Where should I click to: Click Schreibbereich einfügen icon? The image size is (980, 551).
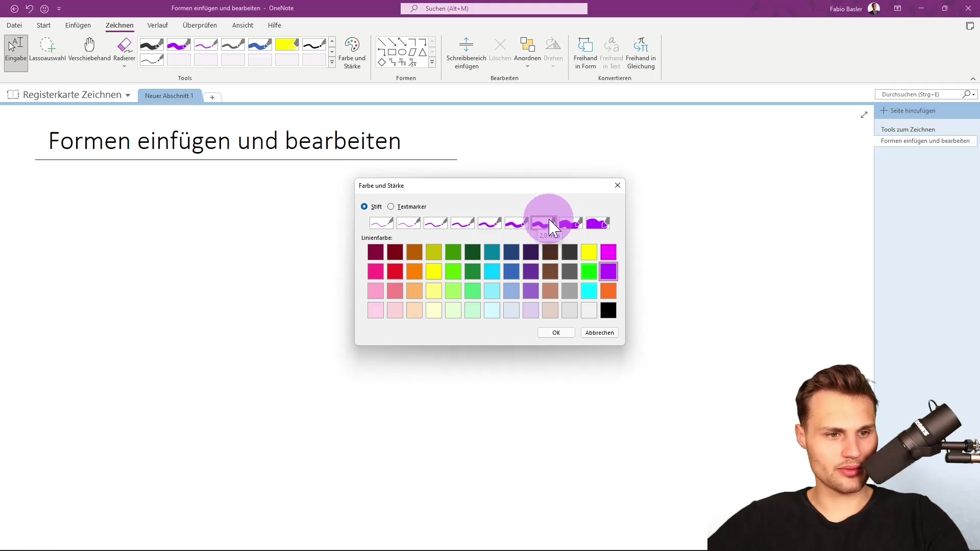pos(466,45)
